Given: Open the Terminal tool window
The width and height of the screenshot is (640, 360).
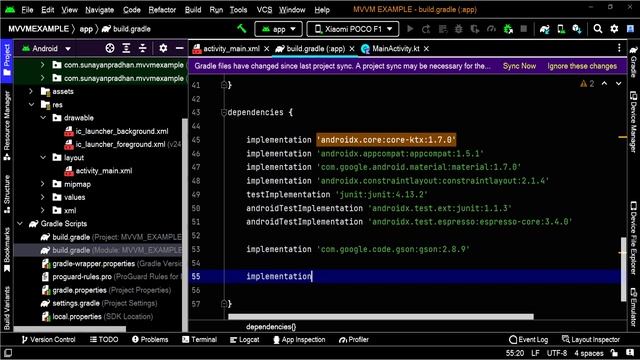Looking at the screenshot, I should point(199,340).
